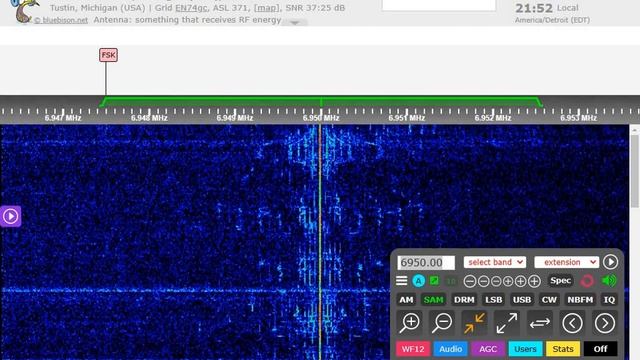The width and height of the screenshot is (640, 360).
Task: Click the dim 10 indicator beside green square
Action: [x=451, y=281]
